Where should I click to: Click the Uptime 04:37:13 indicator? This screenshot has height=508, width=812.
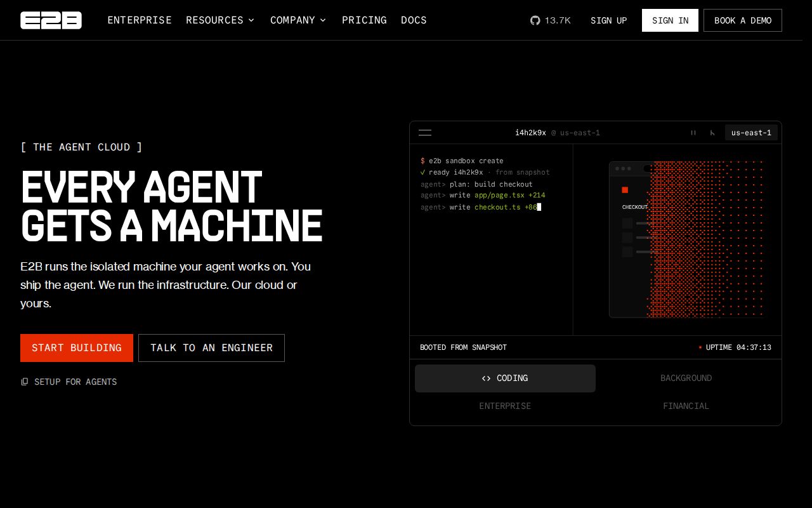point(735,347)
